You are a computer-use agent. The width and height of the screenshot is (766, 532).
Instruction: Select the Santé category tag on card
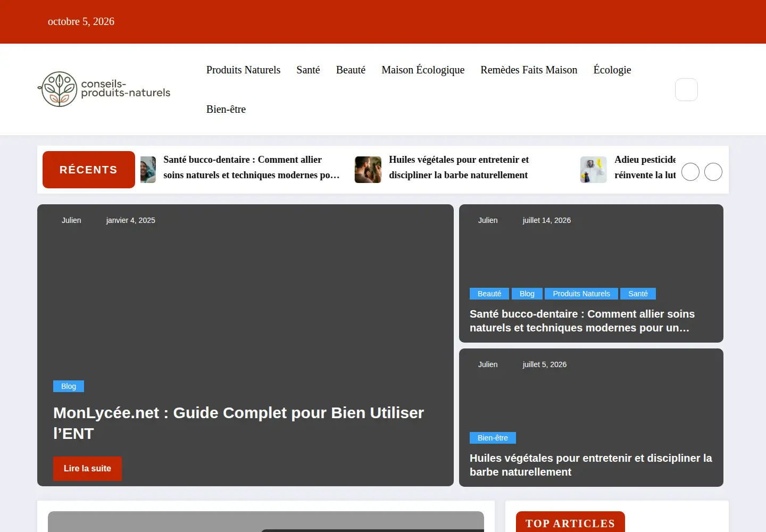(x=638, y=294)
